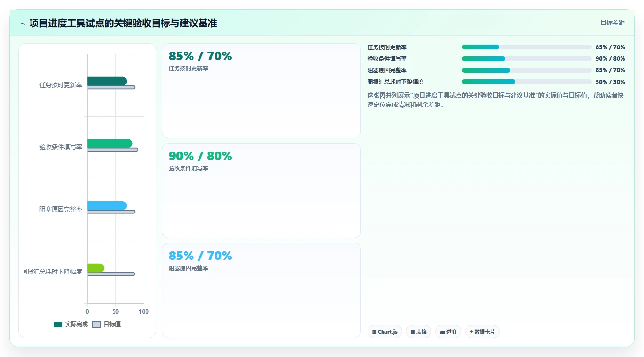Viewport: 644px width, 357px height.
Task: Click the 验收条件填写率 caption in the second card
Action: (x=188, y=168)
